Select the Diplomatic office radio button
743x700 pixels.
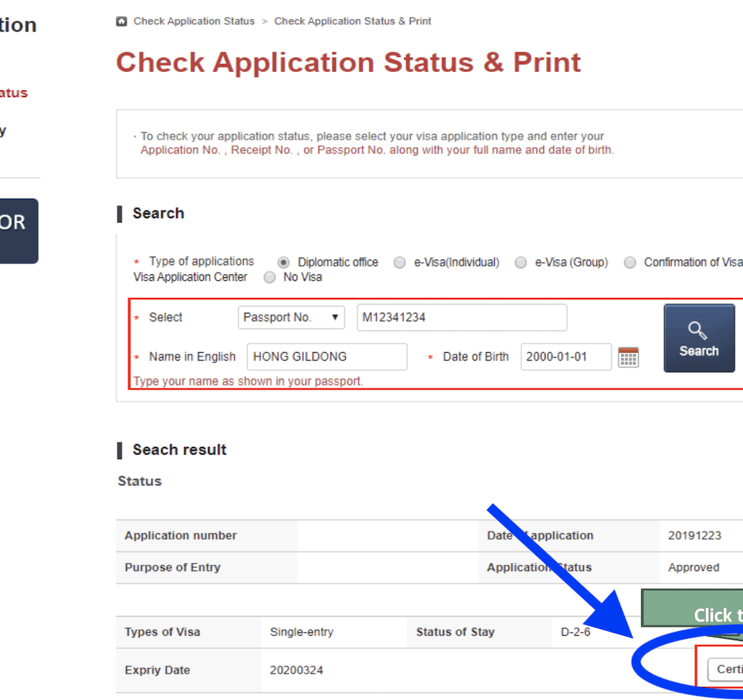pos(283,262)
